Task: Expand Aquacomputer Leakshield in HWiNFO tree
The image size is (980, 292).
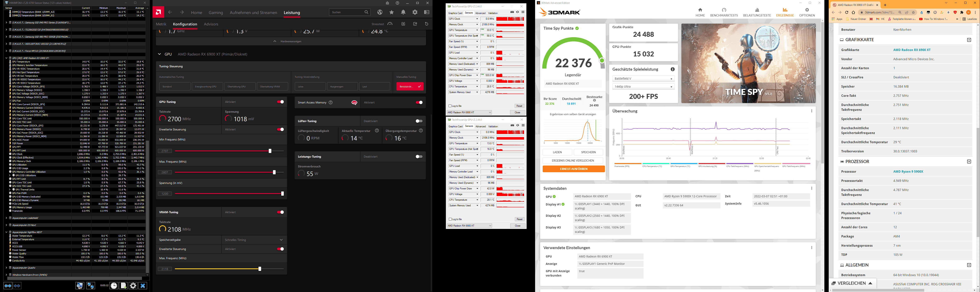Action: coord(6,218)
